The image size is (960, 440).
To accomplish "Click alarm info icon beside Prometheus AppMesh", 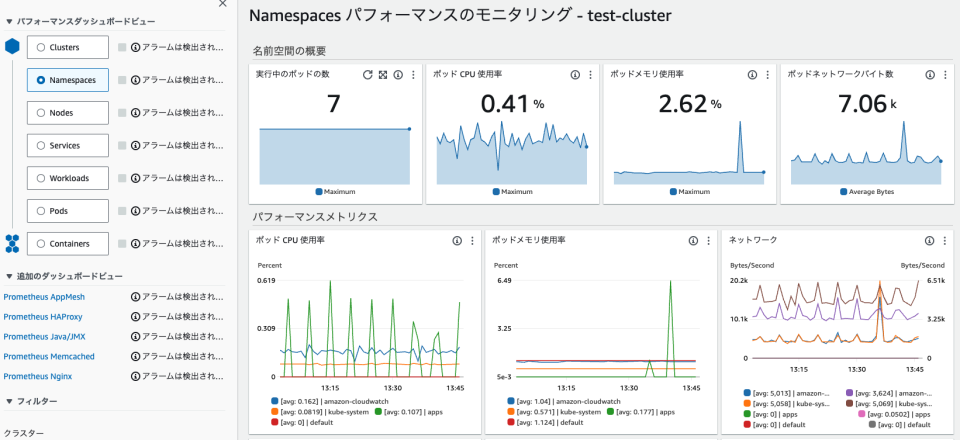I will pos(135,297).
